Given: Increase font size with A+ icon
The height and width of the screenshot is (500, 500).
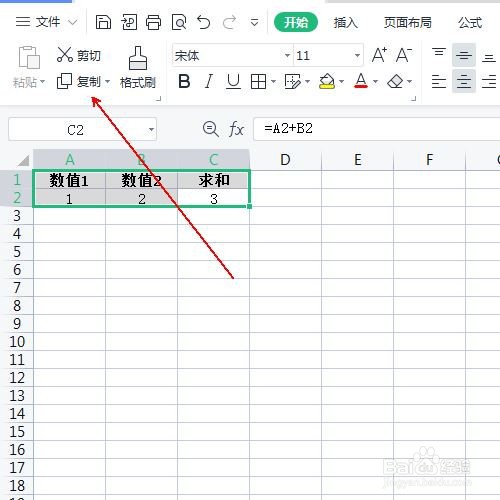Looking at the screenshot, I should point(379,55).
